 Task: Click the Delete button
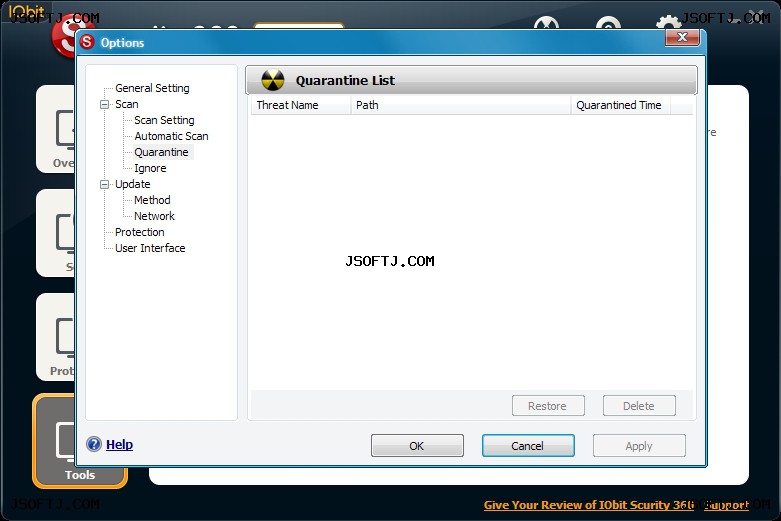(639, 406)
